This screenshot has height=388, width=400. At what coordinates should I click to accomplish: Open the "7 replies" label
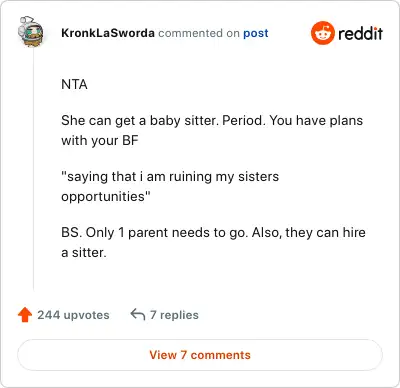tap(174, 315)
